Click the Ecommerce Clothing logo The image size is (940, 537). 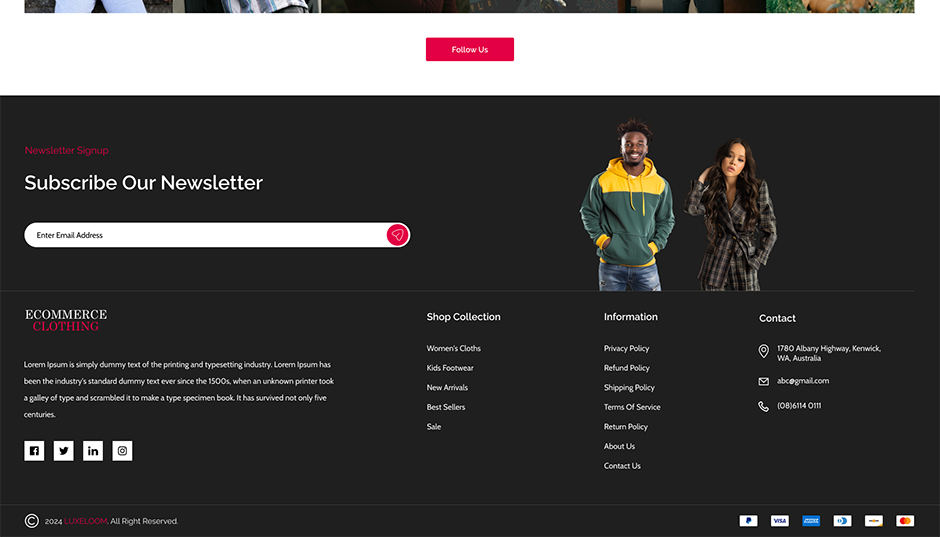66,320
